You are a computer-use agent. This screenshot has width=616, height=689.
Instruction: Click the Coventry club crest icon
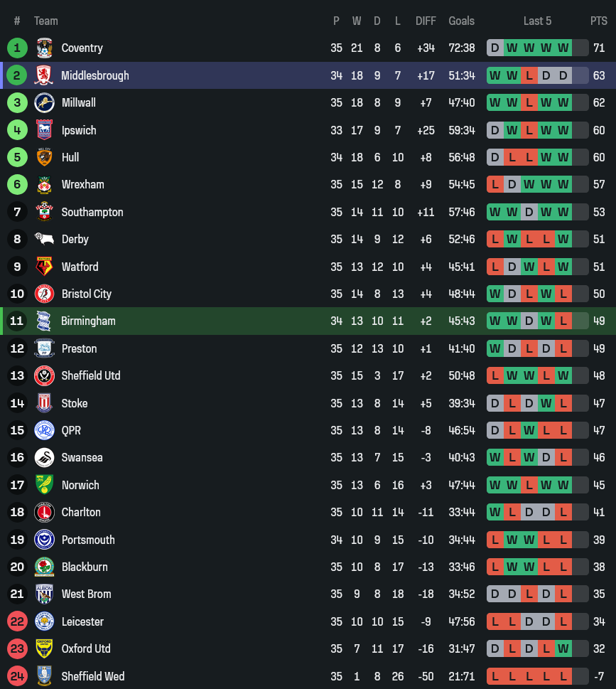44,48
